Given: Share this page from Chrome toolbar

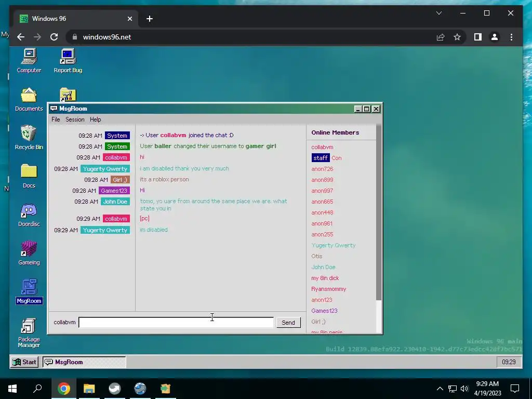Looking at the screenshot, I should coord(441,37).
